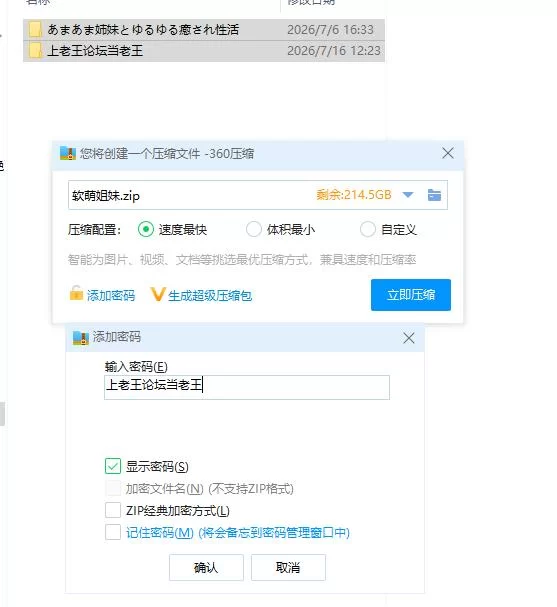Select the あまあま姉妹 folder icon
Screen dimensions: 557x607
35,30
